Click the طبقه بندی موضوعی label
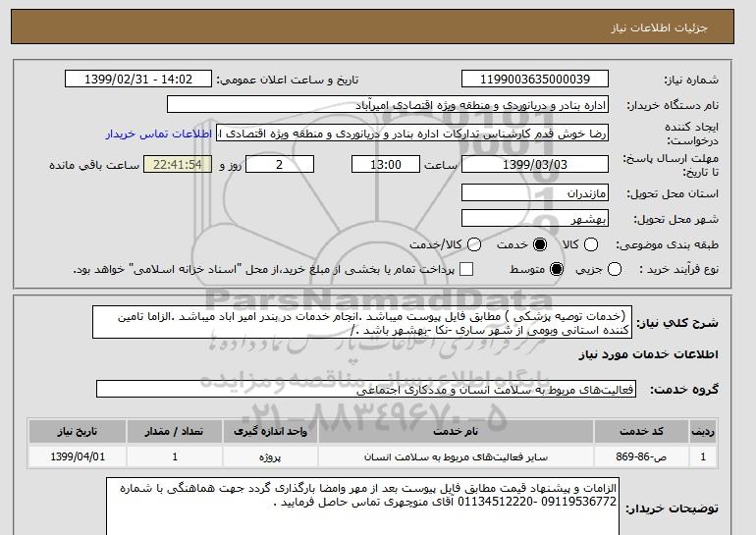Screen dimensions: 756x535 [667, 244]
